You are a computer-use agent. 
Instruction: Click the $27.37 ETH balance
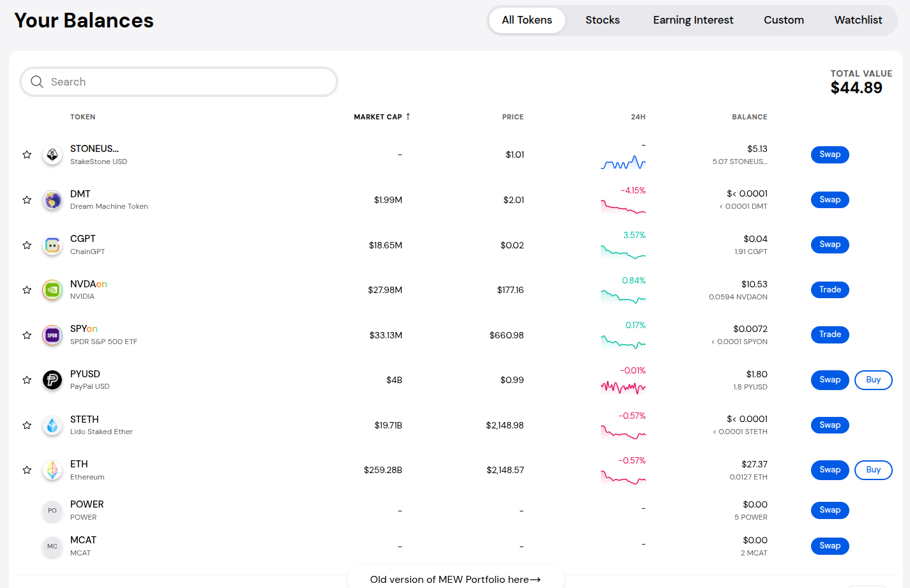[x=755, y=464]
